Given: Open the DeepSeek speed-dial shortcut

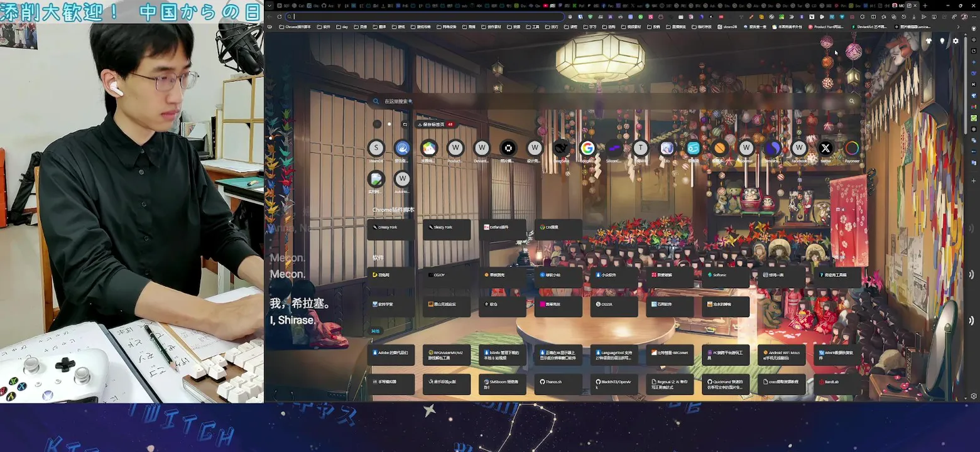Looking at the screenshot, I should [x=561, y=148].
